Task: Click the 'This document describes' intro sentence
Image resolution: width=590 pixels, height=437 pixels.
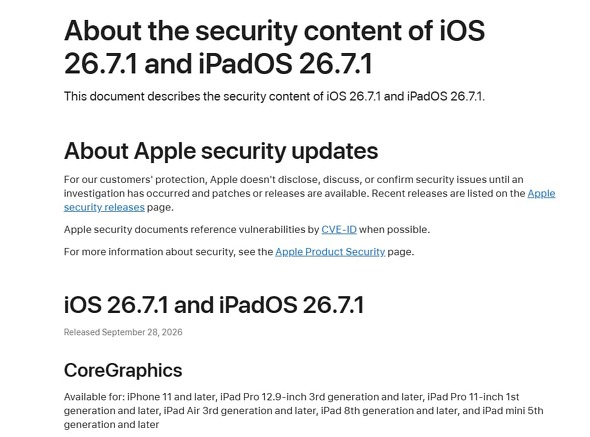Action: [x=274, y=97]
